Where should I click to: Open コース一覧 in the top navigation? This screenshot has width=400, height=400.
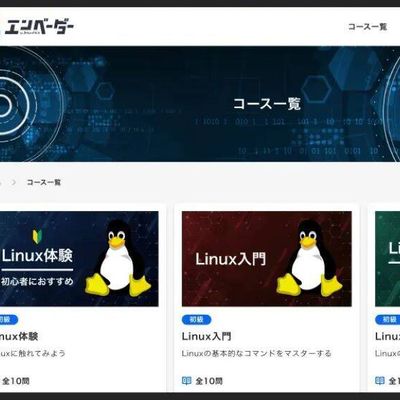pyautogui.click(x=367, y=27)
